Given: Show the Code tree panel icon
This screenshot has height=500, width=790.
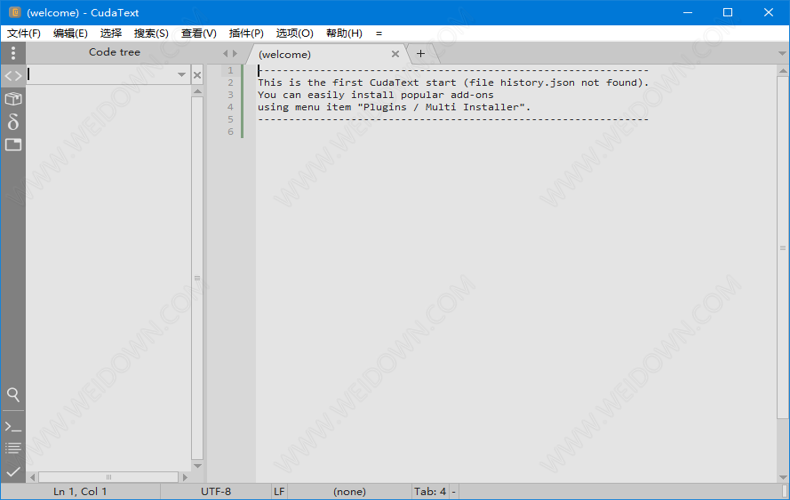Looking at the screenshot, I should click(13, 76).
